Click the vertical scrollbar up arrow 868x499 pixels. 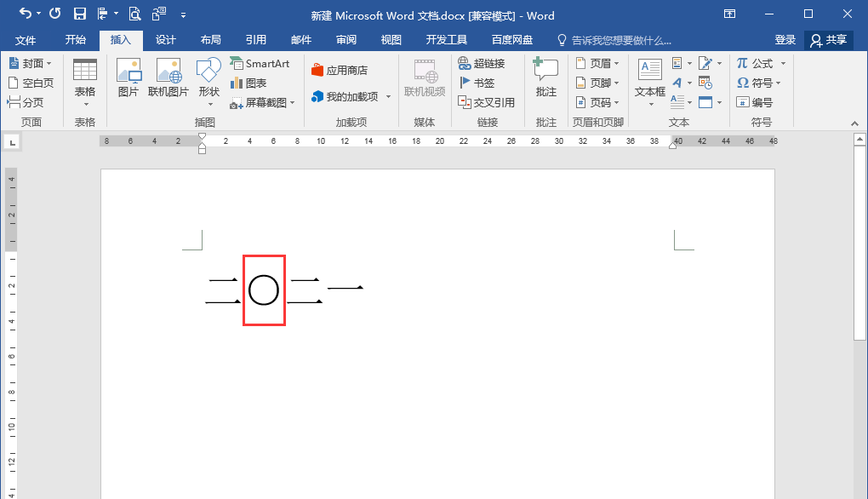859,139
